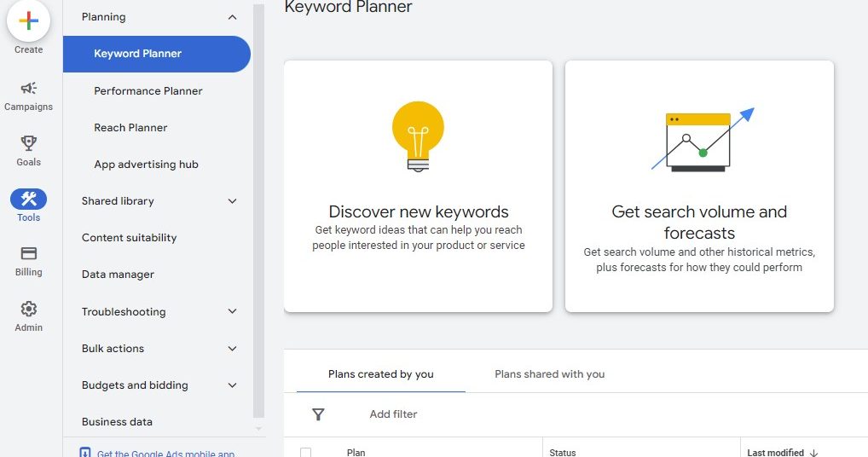
Task: Open Admin via the gear icon
Action: pyautogui.click(x=28, y=309)
